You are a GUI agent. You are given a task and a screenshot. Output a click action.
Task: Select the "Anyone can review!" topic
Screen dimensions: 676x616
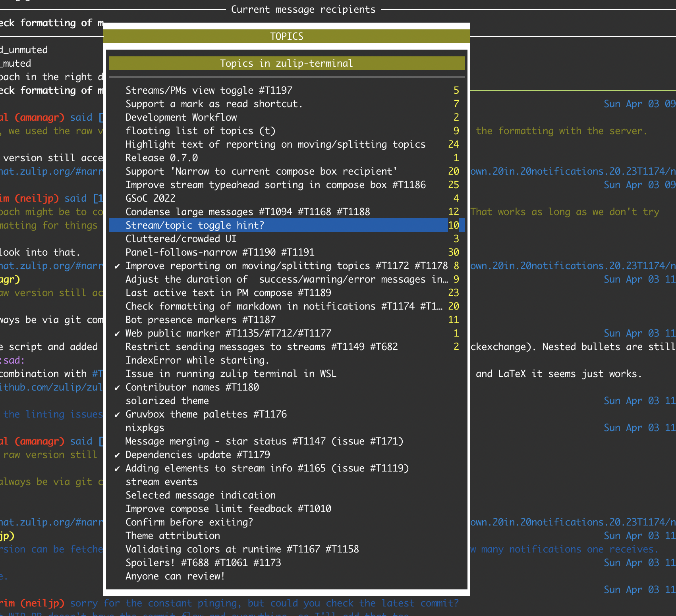click(x=175, y=576)
